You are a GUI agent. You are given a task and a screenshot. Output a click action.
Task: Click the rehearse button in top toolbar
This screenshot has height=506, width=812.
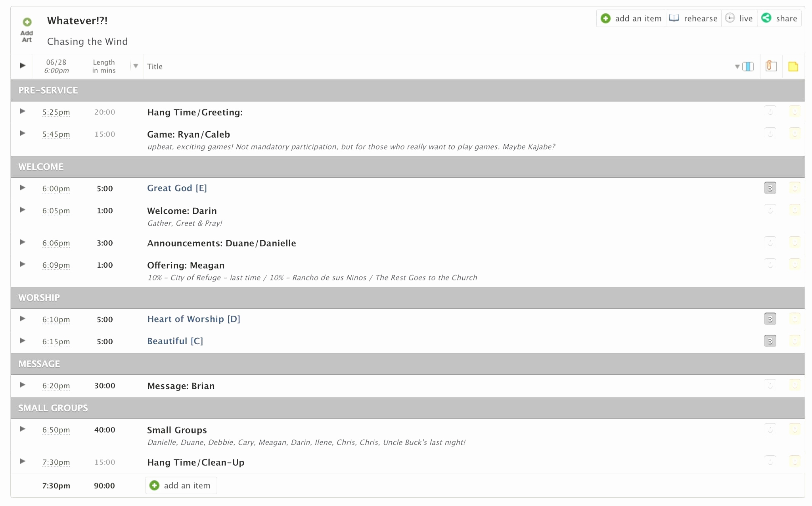pyautogui.click(x=693, y=19)
